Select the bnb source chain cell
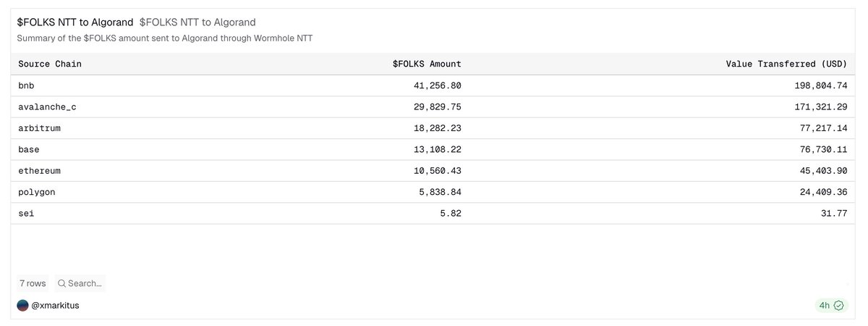 coord(27,85)
